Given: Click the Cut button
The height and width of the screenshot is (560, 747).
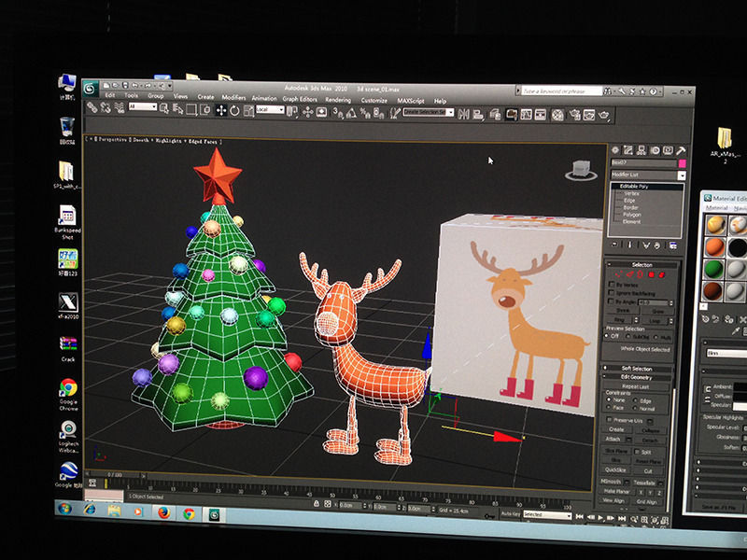Looking at the screenshot, I should [x=647, y=470].
